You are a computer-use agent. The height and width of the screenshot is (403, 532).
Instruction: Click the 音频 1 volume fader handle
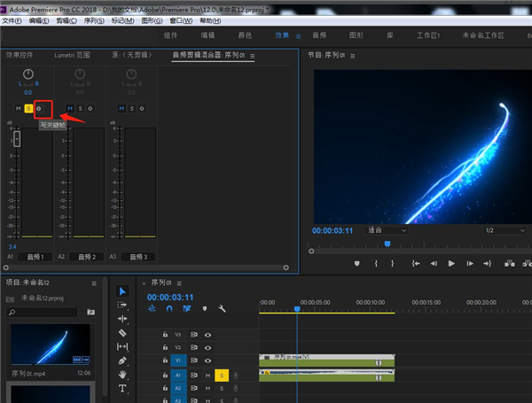tap(16, 138)
